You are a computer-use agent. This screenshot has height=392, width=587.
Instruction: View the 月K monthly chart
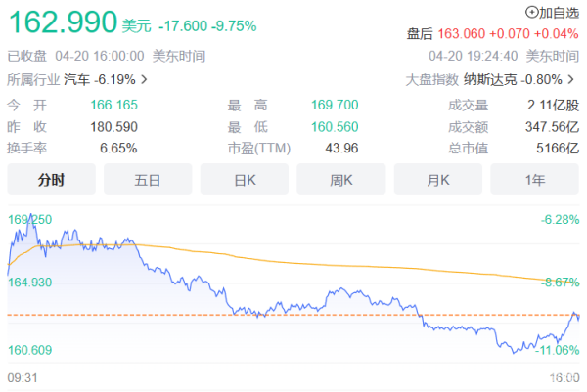tap(438, 180)
